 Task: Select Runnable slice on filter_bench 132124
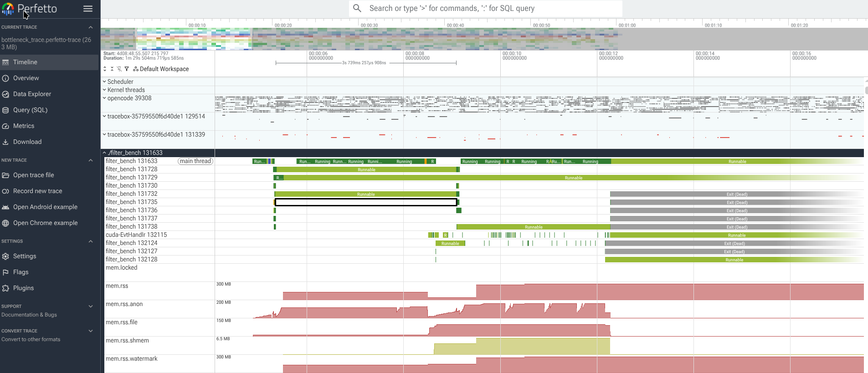point(450,243)
